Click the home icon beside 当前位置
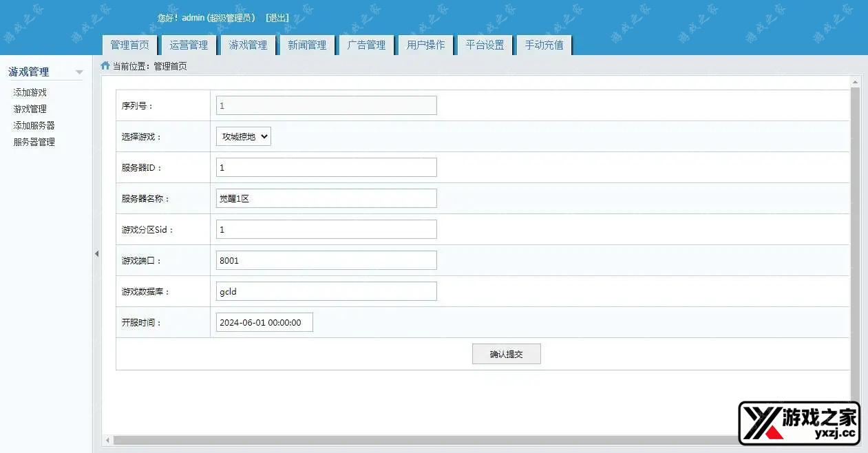The image size is (868, 453). tap(105, 66)
